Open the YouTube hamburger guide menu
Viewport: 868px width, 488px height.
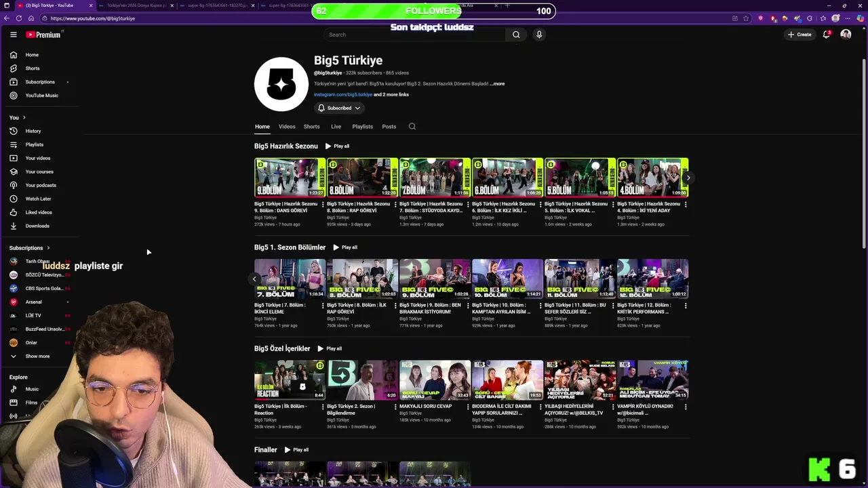pyautogui.click(x=13, y=35)
